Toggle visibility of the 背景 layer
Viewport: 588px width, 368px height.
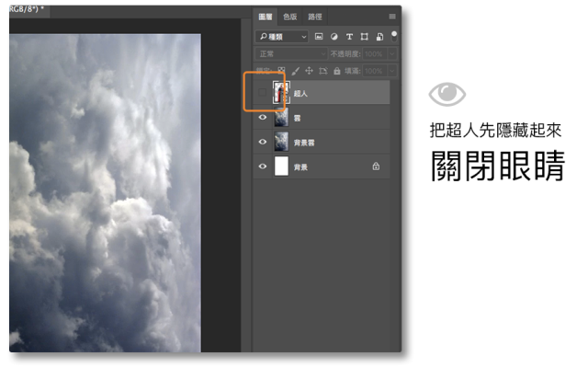tap(263, 167)
